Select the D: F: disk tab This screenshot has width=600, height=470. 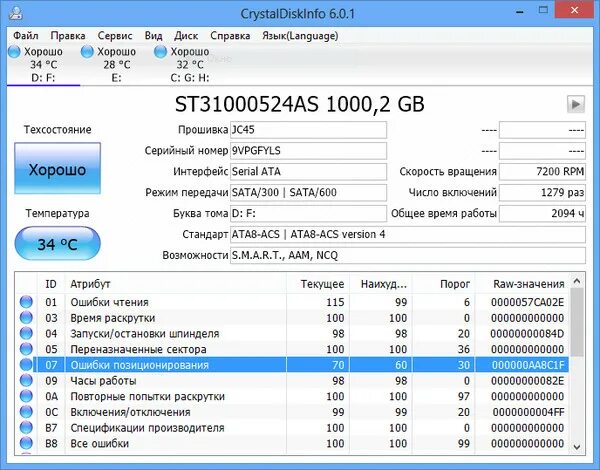coord(43,65)
